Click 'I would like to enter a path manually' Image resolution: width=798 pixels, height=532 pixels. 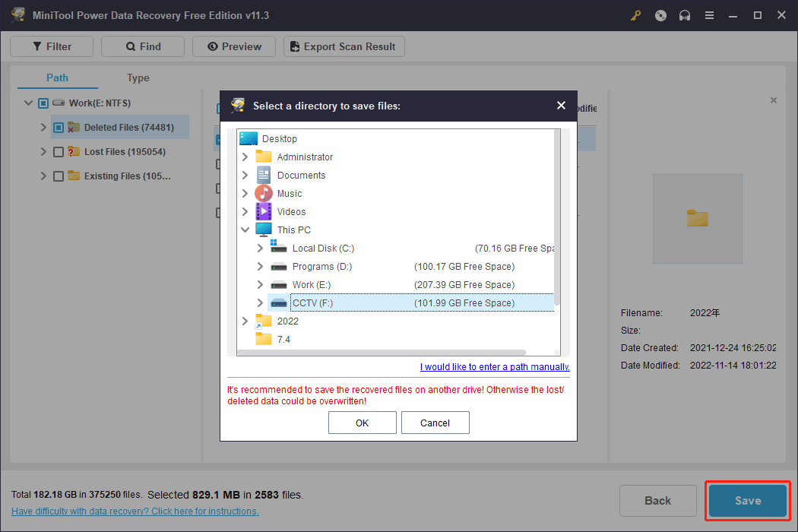point(495,366)
